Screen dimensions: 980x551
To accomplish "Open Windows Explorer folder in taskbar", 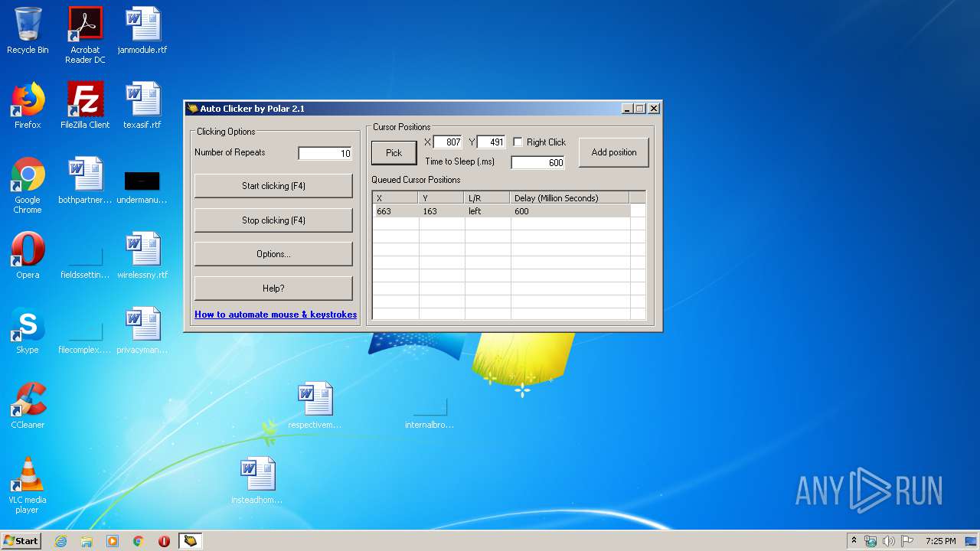I will point(87,541).
